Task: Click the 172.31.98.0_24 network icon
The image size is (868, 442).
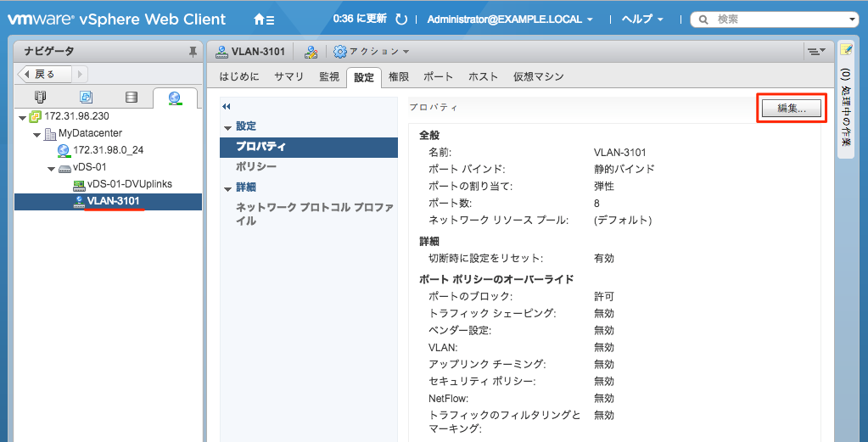Action: pos(64,150)
